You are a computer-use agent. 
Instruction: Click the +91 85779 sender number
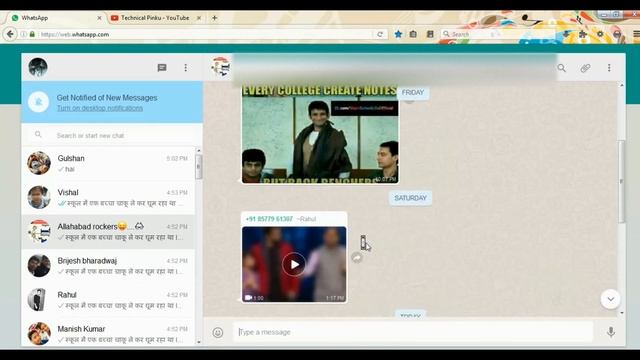point(269,219)
